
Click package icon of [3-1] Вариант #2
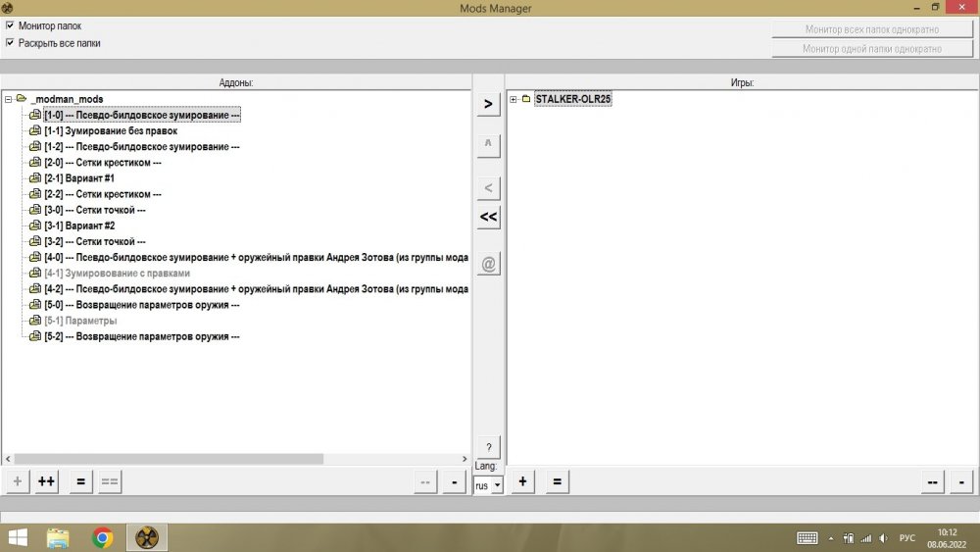point(35,226)
